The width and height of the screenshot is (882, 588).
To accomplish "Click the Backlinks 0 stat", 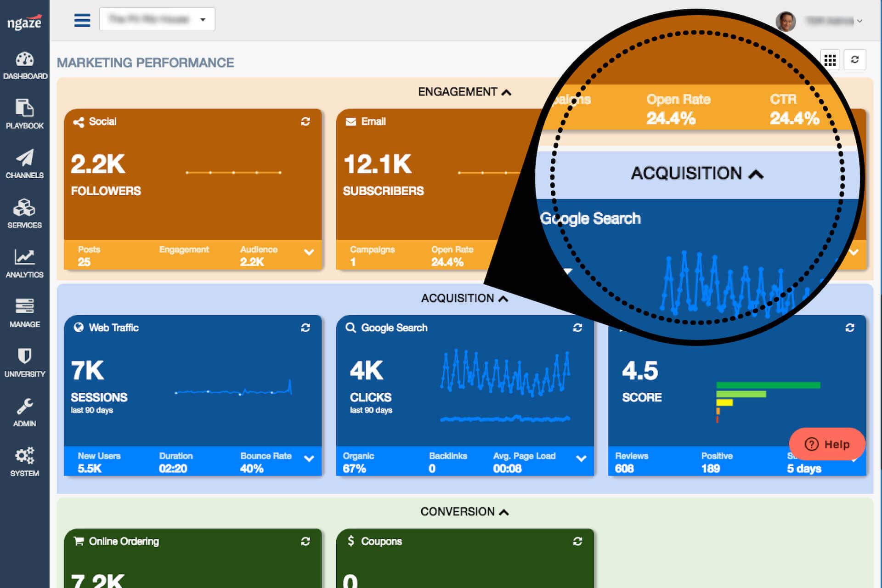I will (448, 462).
